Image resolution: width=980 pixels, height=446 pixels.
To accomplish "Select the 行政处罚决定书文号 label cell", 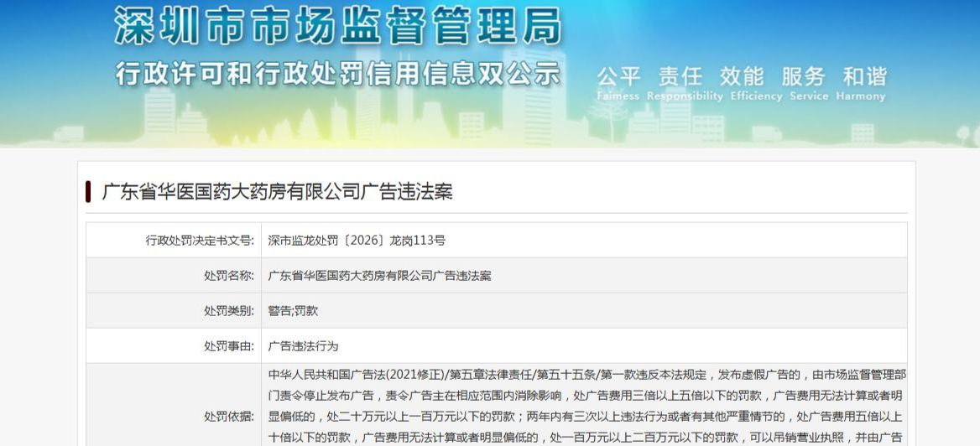I will 174,240.
